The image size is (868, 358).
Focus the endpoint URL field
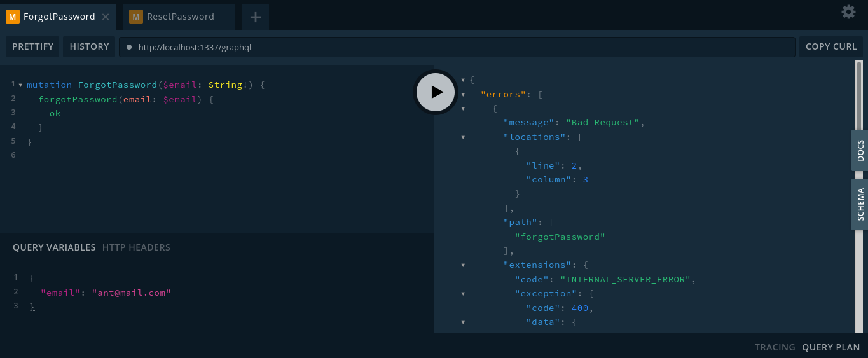[x=457, y=47]
